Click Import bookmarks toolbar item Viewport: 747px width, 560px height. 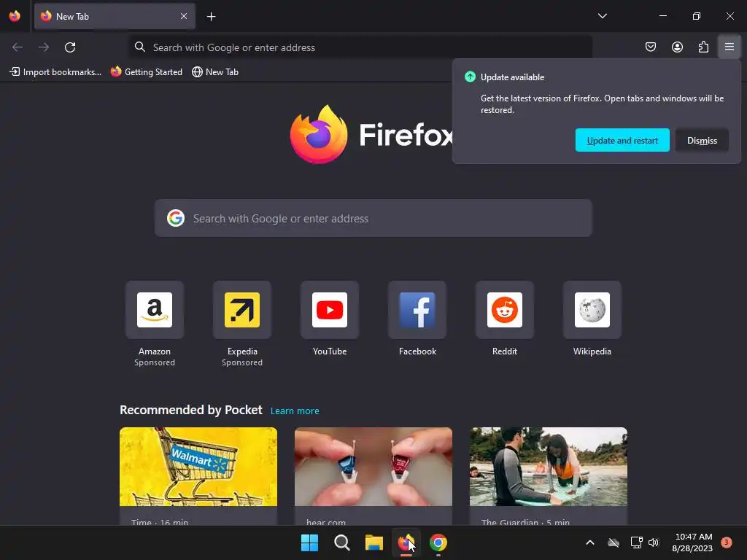point(55,72)
